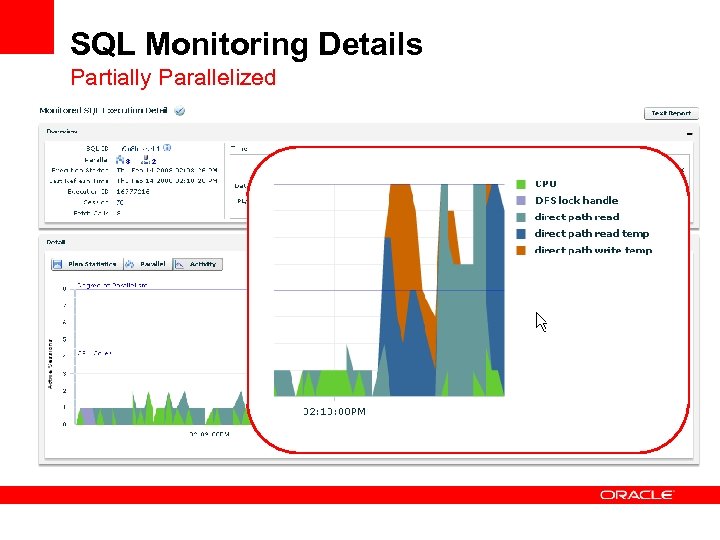Switch to the Plan Statistics tab
720x540 pixels.
[87, 264]
